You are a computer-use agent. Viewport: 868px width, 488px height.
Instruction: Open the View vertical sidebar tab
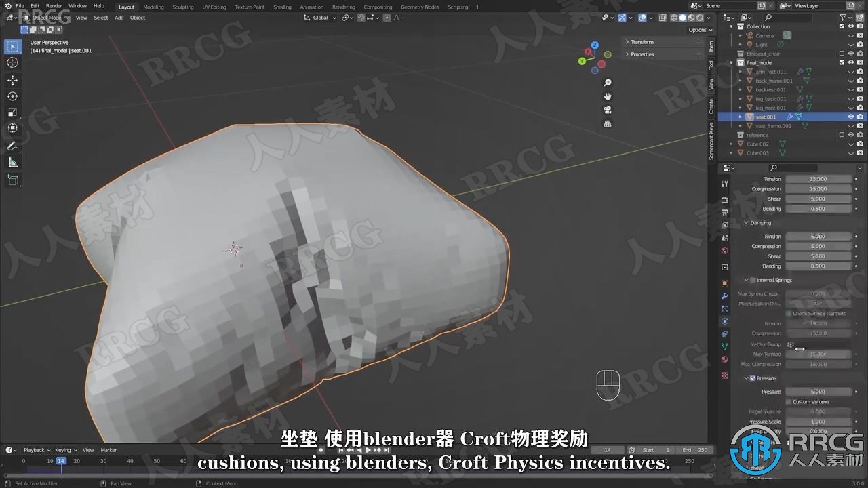711,84
